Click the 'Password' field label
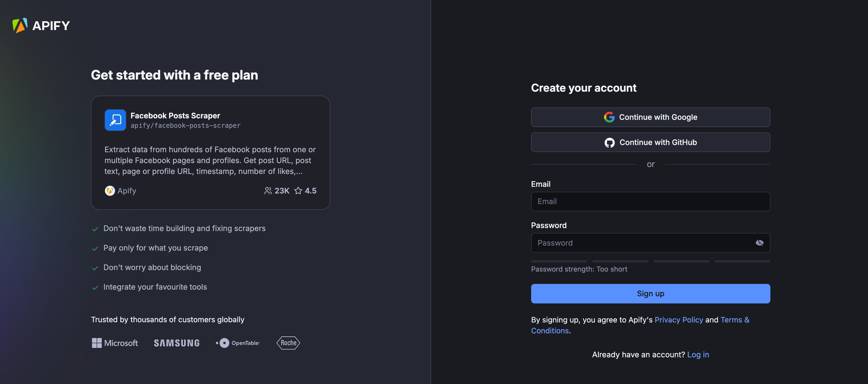Screen dimensions: 868x384 tap(549, 225)
